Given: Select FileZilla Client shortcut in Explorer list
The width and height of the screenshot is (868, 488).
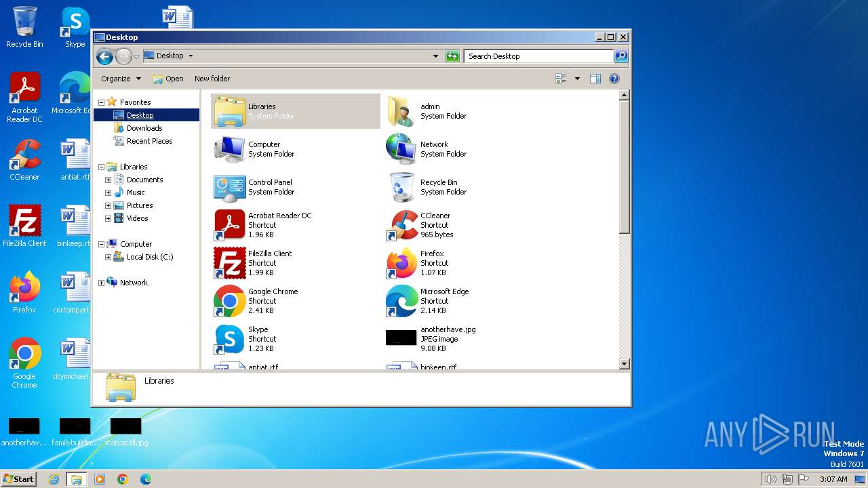Looking at the screenshot, I should 230,263.
